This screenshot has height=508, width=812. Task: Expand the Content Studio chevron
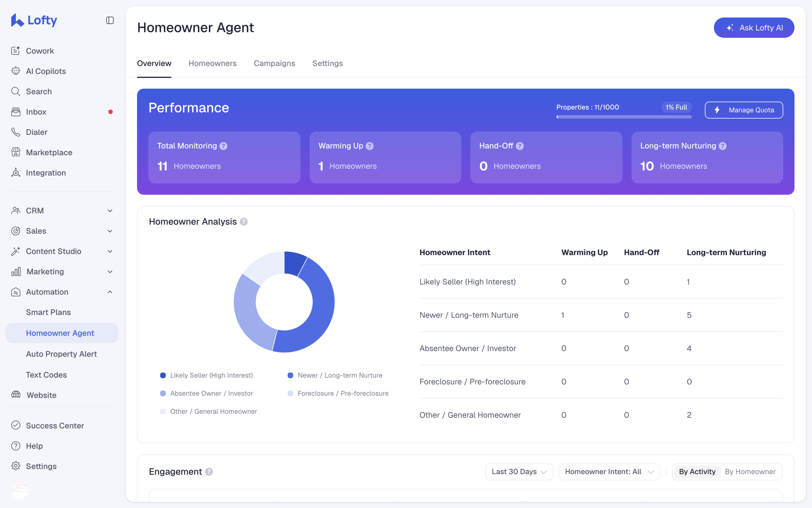(110, 251)
